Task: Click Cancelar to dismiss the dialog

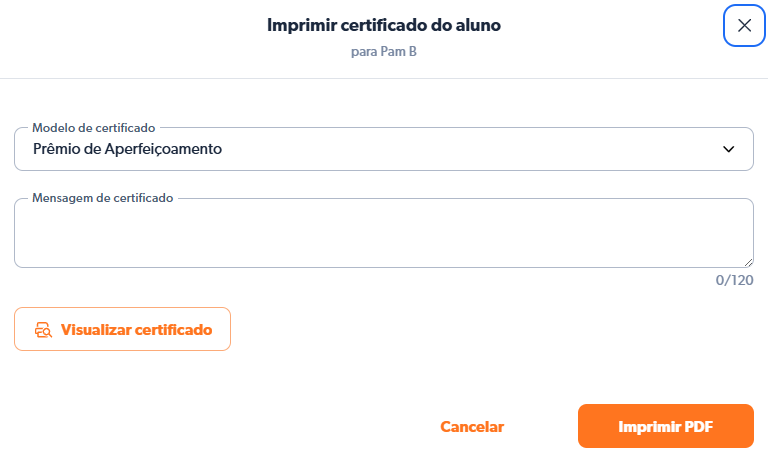Action: pos(472,427)
